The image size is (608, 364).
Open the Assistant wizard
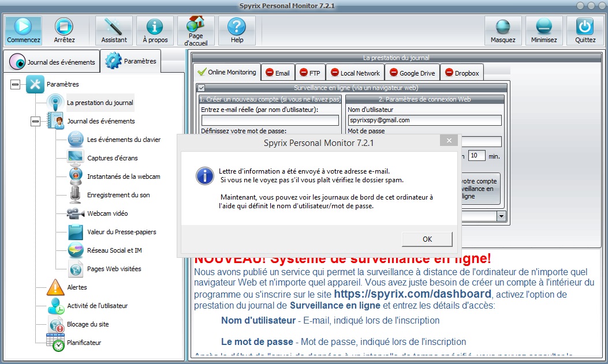pyautogui.click(x=114, y=30)
